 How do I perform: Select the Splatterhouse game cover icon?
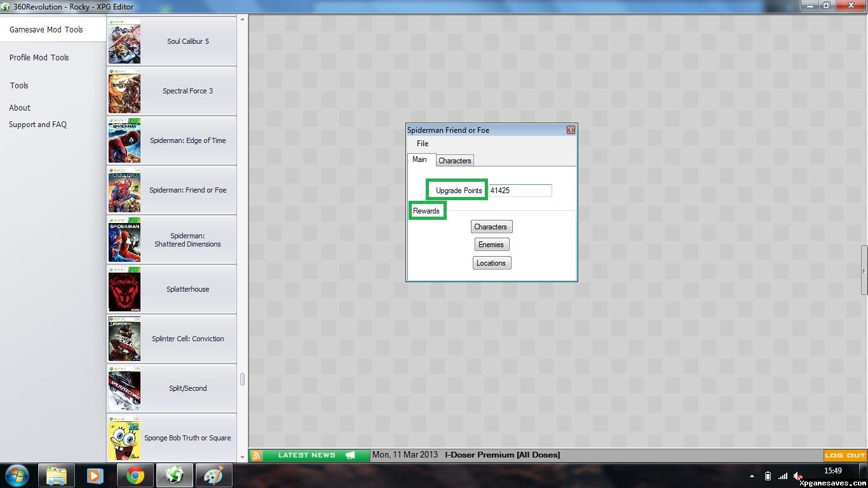click(x=125, y=289)
